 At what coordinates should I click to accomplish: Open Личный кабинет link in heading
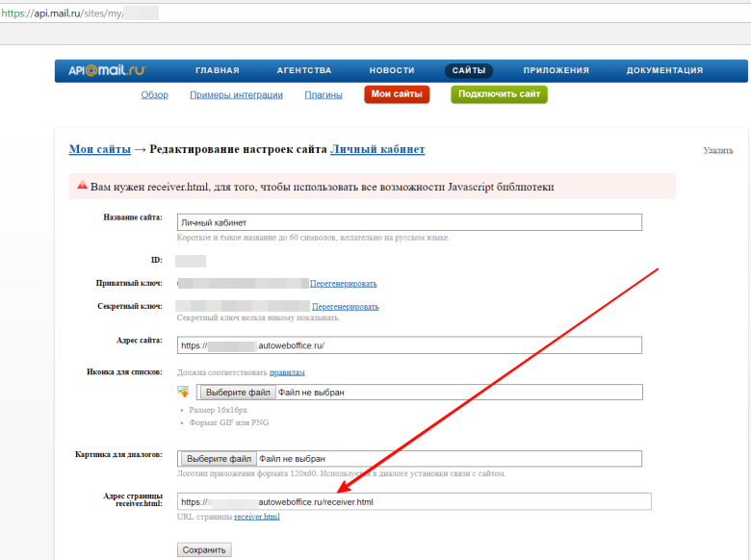(377, 149)
